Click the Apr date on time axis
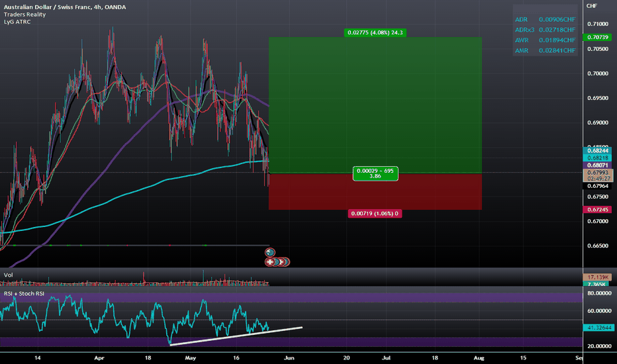Viewport: 617px width, 364px height. [x=99, y=357]
